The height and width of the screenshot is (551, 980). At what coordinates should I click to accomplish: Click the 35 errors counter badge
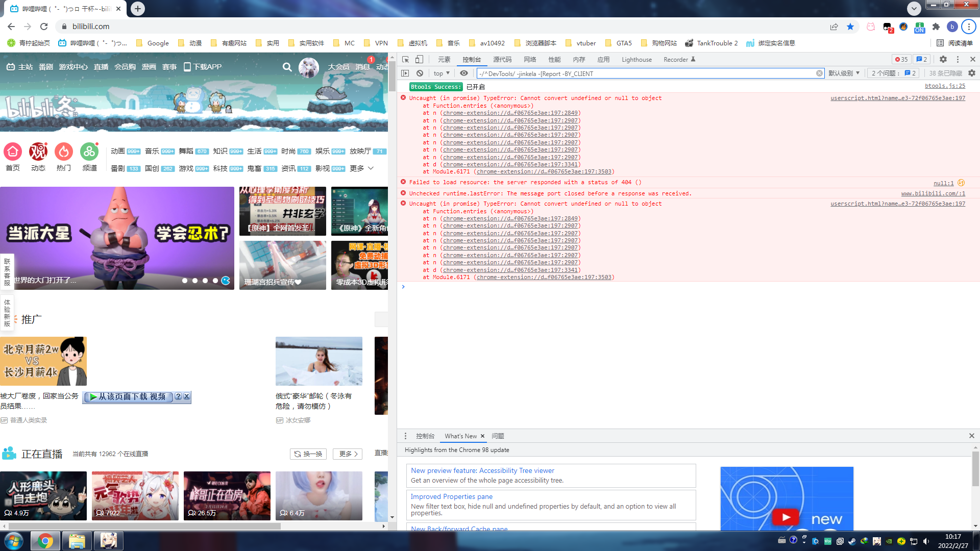pyautogui.click(x=901, y=59)
